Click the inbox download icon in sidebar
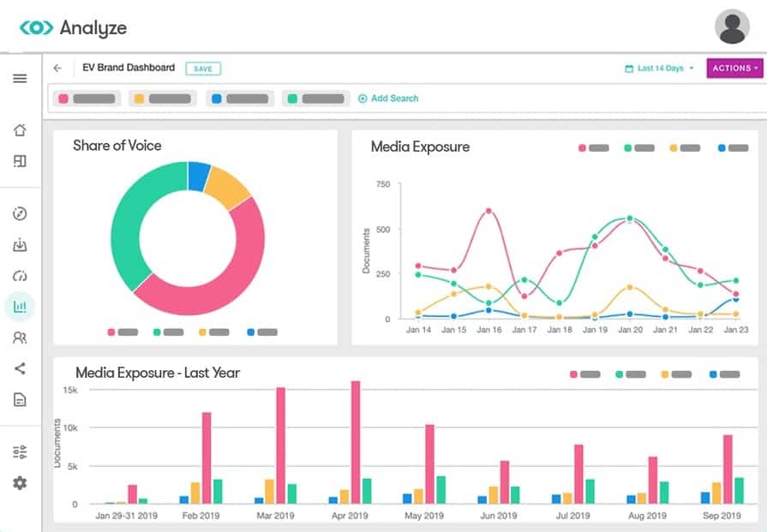The width and height of the screenshot is (767, 532). pos(20,245)
